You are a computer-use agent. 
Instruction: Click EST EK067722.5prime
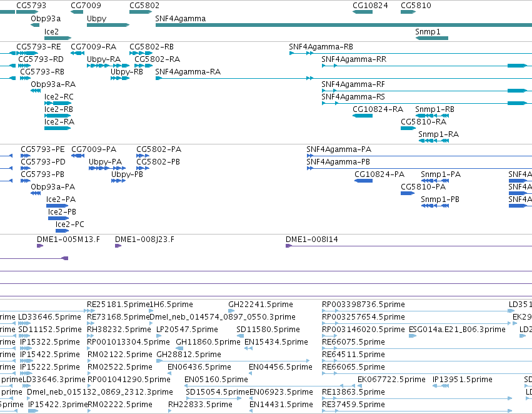coord(391,380)
